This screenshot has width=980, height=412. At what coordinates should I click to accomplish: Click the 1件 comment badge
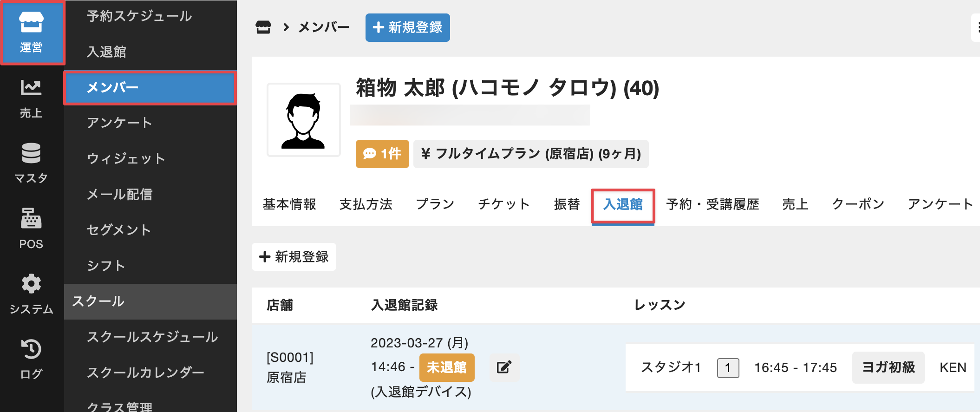[382, 154]
